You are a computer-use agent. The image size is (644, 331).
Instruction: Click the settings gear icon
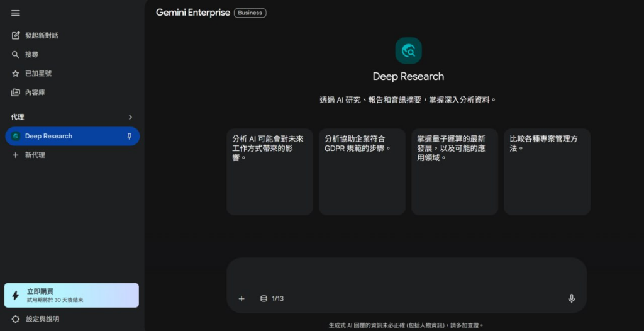tap(16, 319)
